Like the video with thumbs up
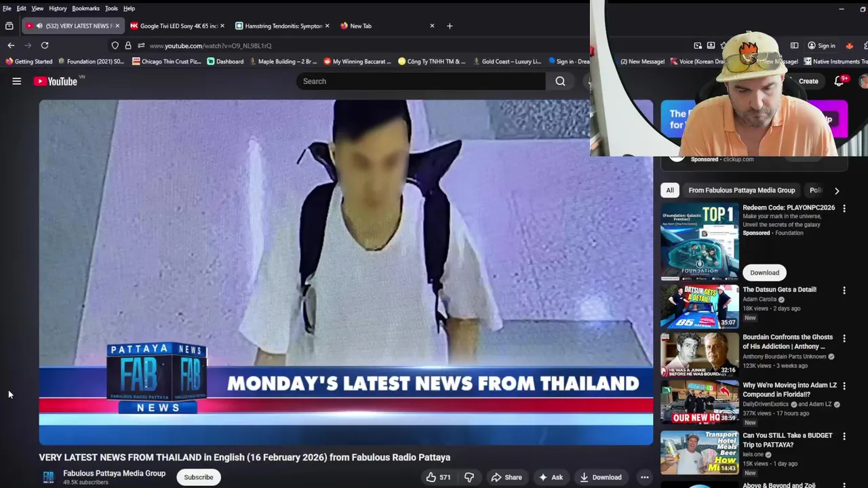The image size is (868, 488). point(437,477)
